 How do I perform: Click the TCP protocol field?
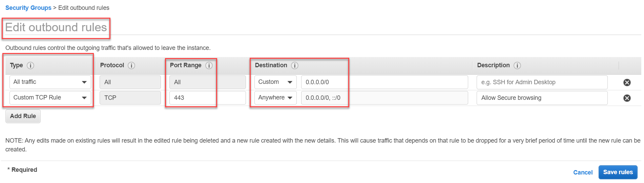coord(130,98)
